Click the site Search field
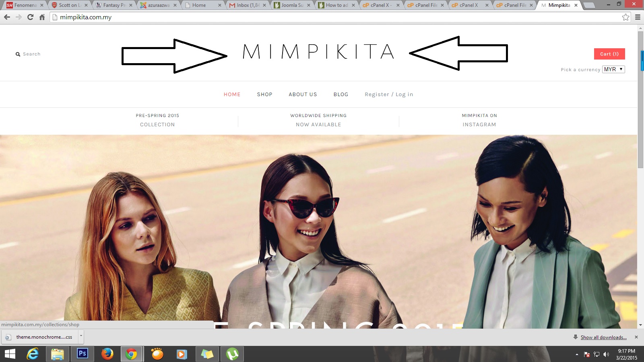 tap(32, 54)
